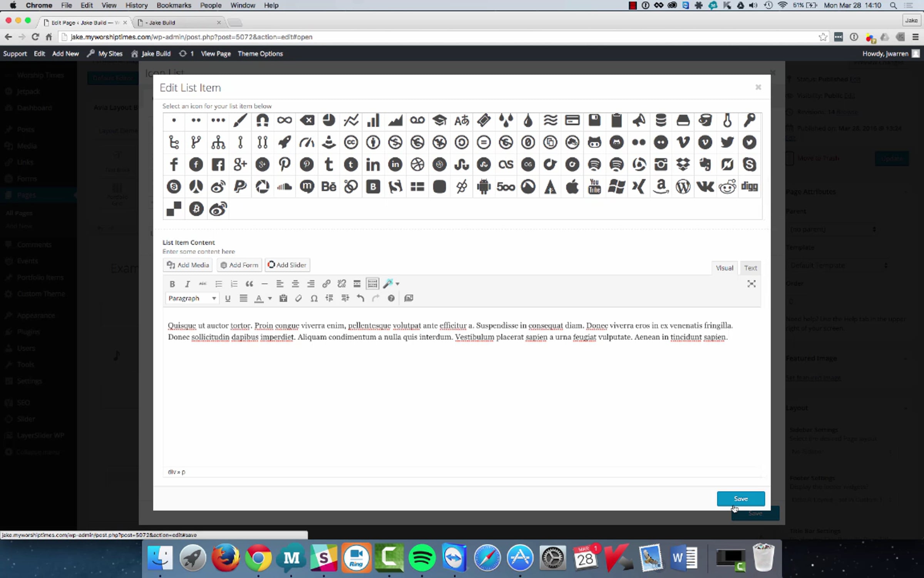Select the bar chart icon
Image resolution: width=924 pixels, height=578 pixels.
coord(373,121)
